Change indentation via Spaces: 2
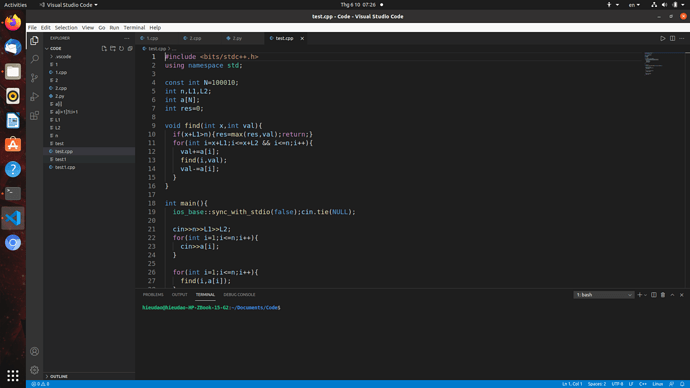This screenshot has width=690, height=388. pyautogui.click(x=597, y=384)
